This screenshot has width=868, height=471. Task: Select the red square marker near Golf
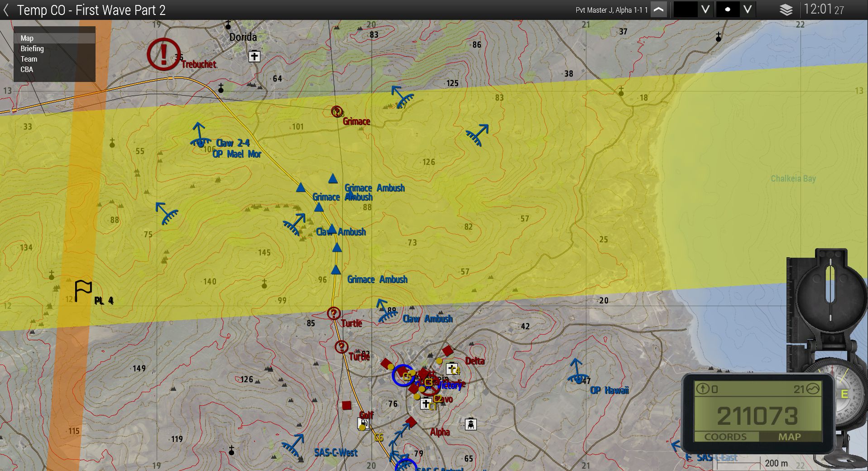[x=347, y=405]
